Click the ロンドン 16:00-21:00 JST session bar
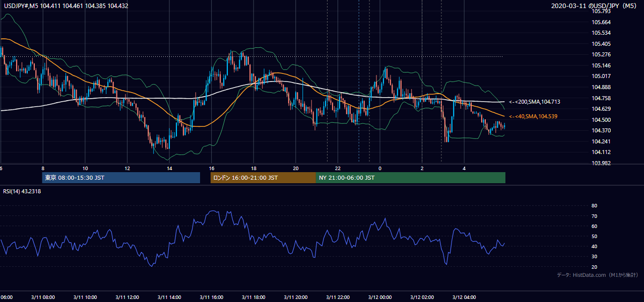This screenshot has width=644, height=302. pos(263,178)
